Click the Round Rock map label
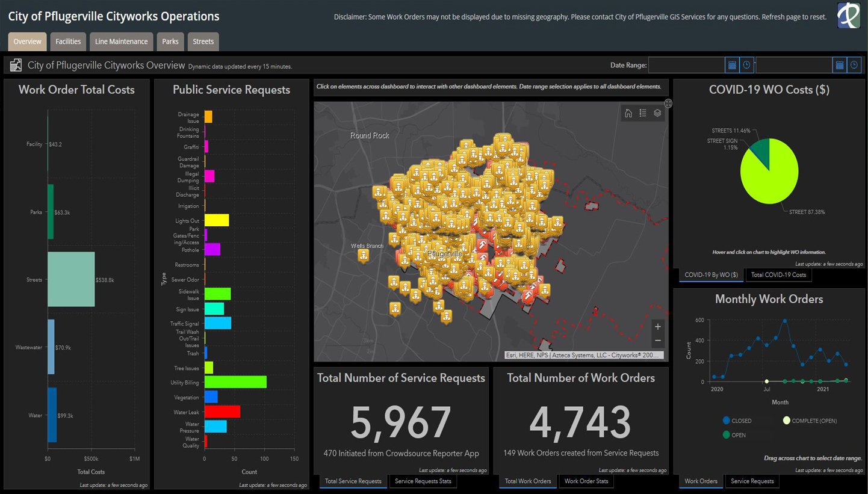 pos(370,136)
